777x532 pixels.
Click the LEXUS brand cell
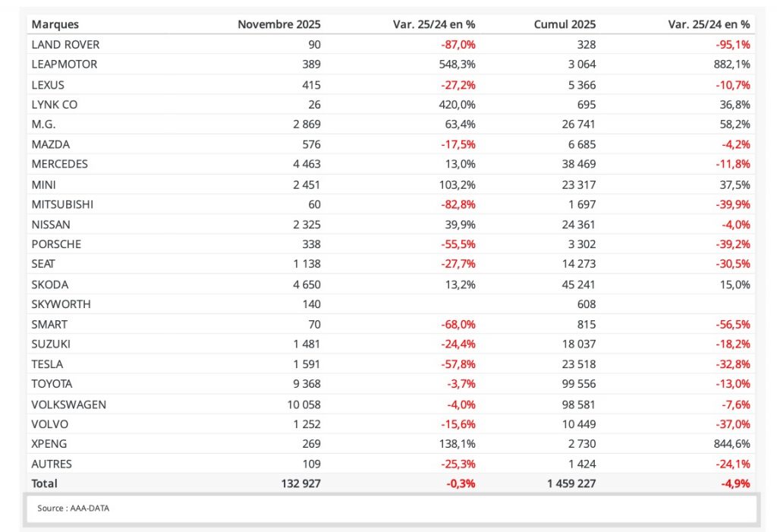[x=48, y=85]
